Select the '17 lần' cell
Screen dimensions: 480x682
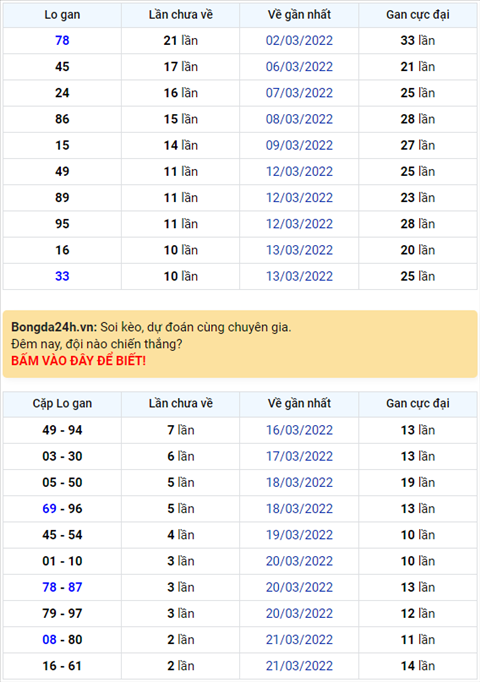180,67
